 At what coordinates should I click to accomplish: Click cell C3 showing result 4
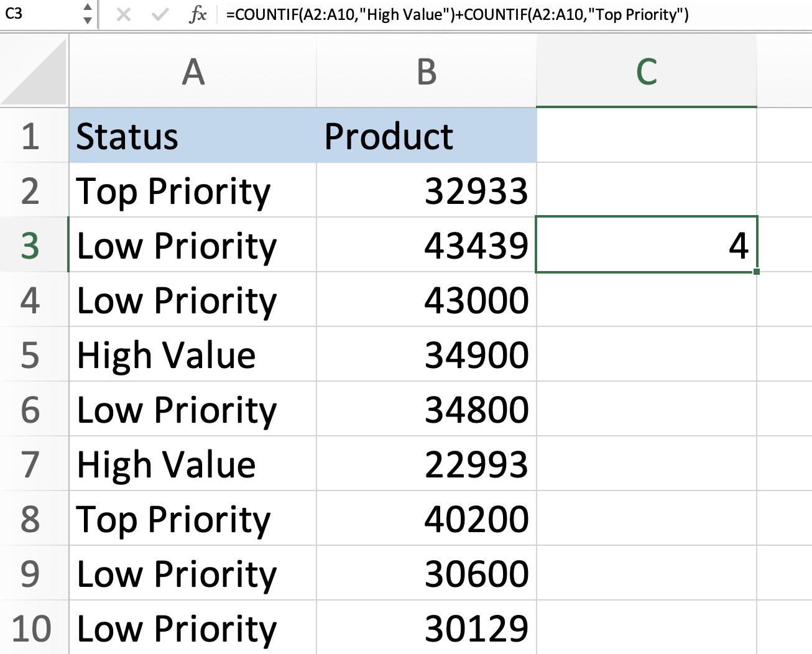pos(647,245)
